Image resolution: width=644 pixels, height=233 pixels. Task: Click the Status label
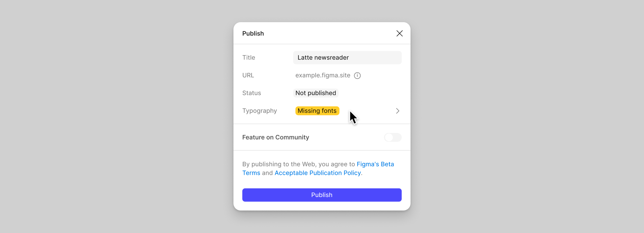coord(252,93)
